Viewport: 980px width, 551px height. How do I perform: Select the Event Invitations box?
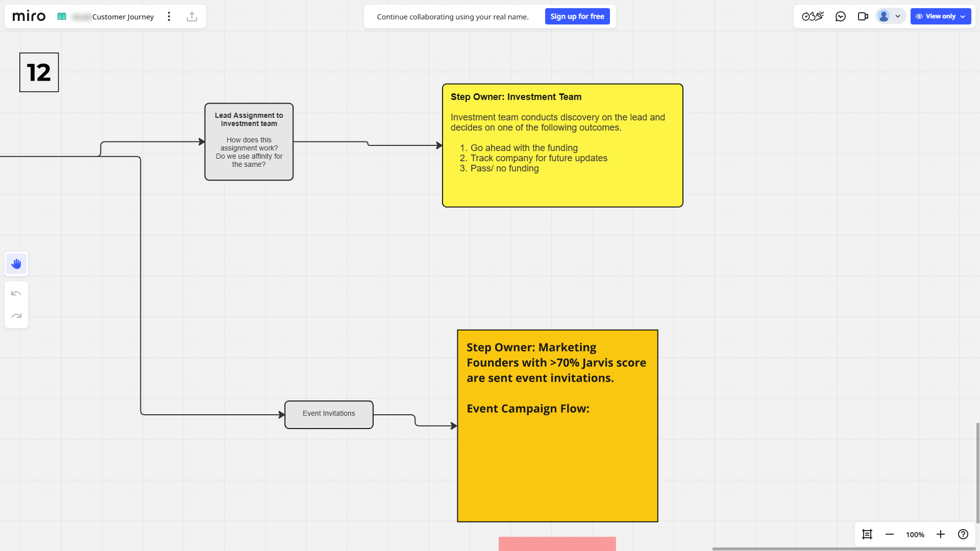pos(329,415)
